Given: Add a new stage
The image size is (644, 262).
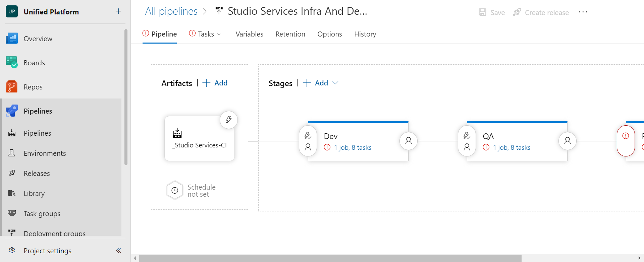Looking at the screenshot, I should pyautogui.click(x=316, y=83).
